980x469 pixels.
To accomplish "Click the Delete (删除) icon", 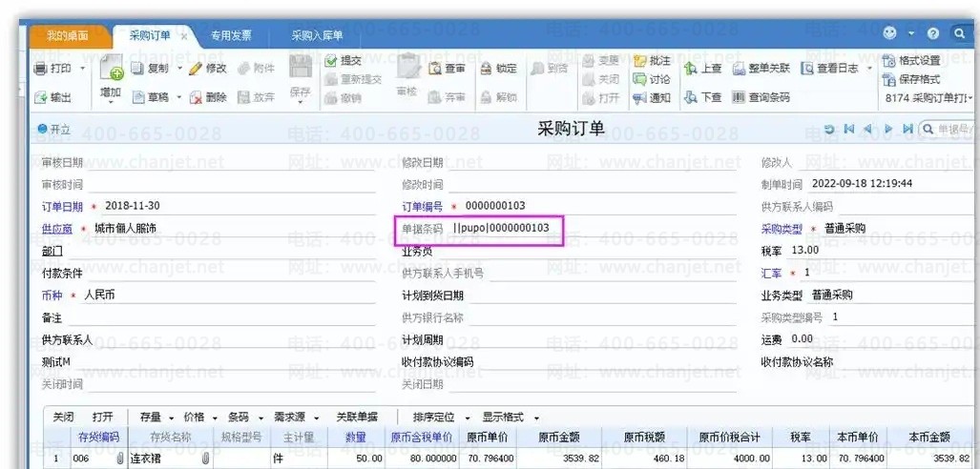I will 196,97.
